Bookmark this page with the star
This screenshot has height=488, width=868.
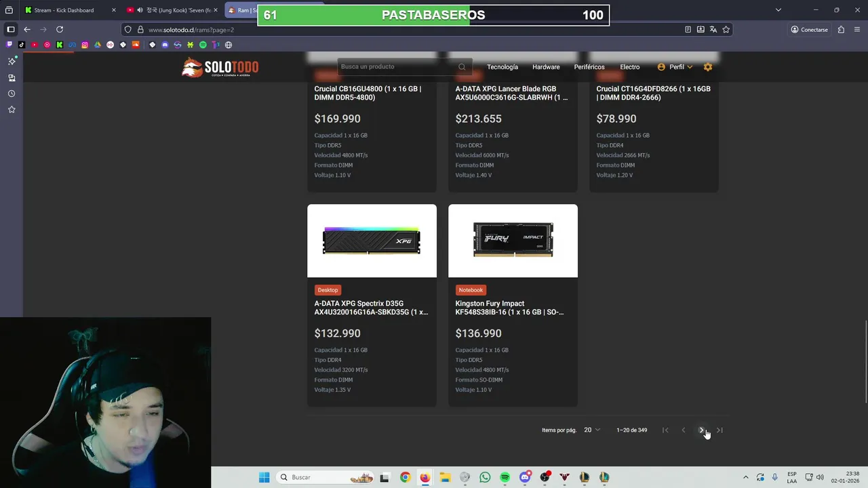[x=726, y=29]
